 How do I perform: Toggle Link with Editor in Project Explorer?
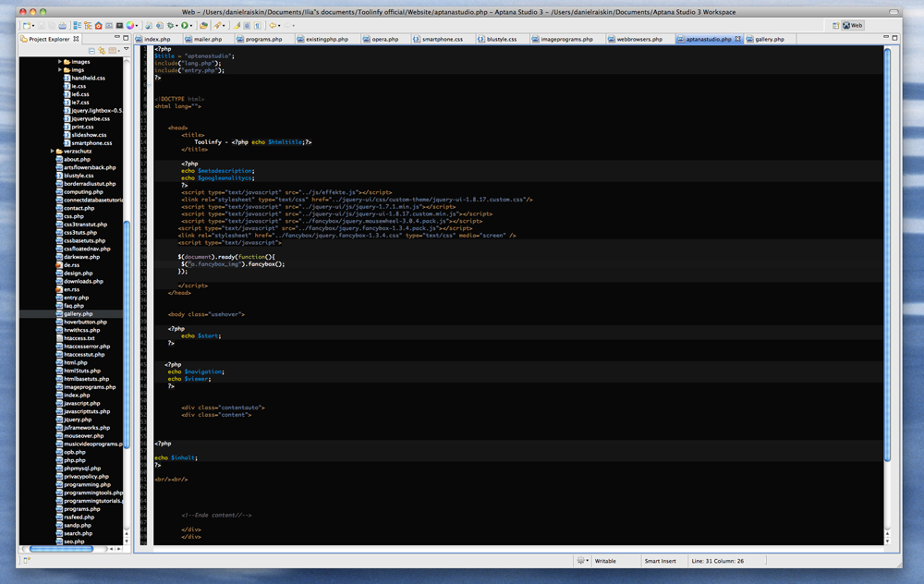point(102,51)
